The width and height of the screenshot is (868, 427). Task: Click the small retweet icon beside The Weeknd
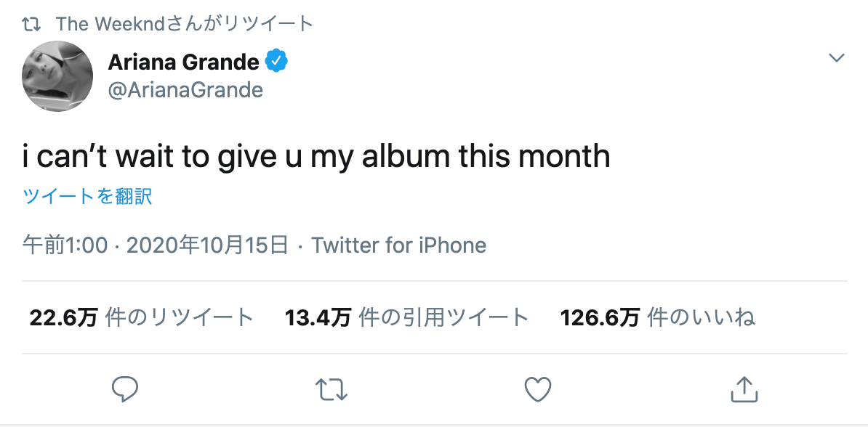32,24
